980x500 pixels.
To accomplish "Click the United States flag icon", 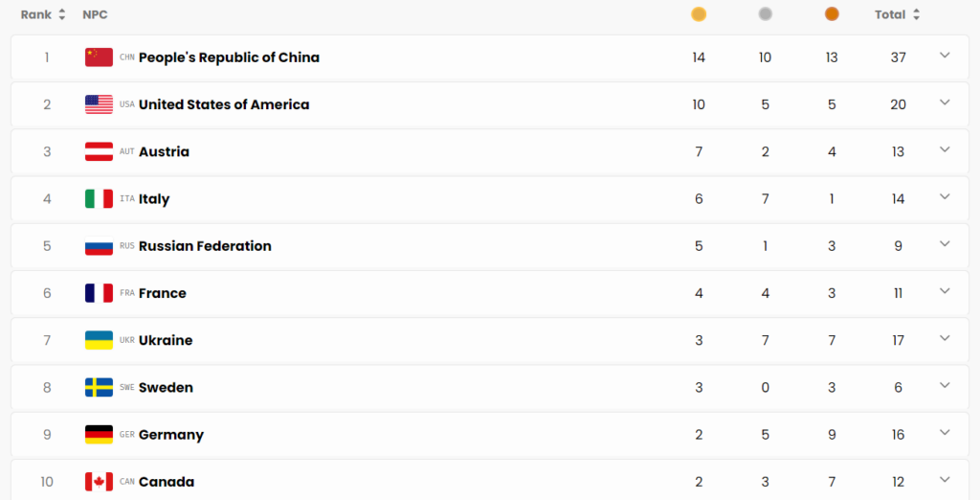I will [99, 104].
